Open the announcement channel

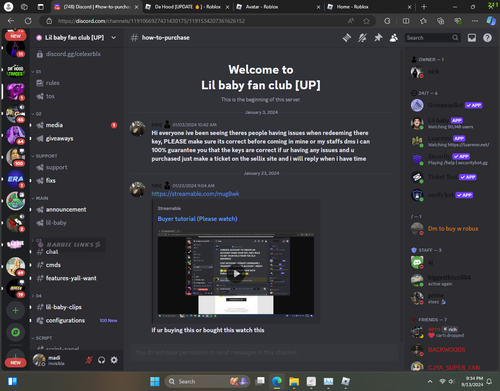coord(77,210)
